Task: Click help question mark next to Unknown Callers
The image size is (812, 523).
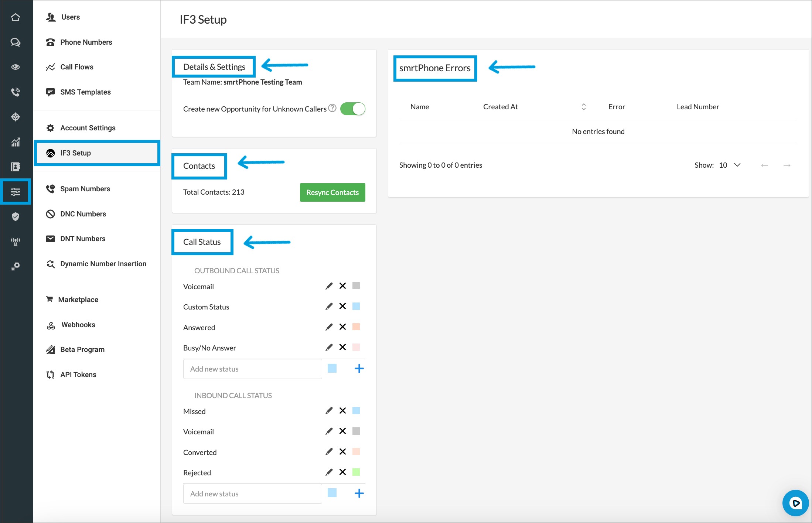Action: (332, 108)
